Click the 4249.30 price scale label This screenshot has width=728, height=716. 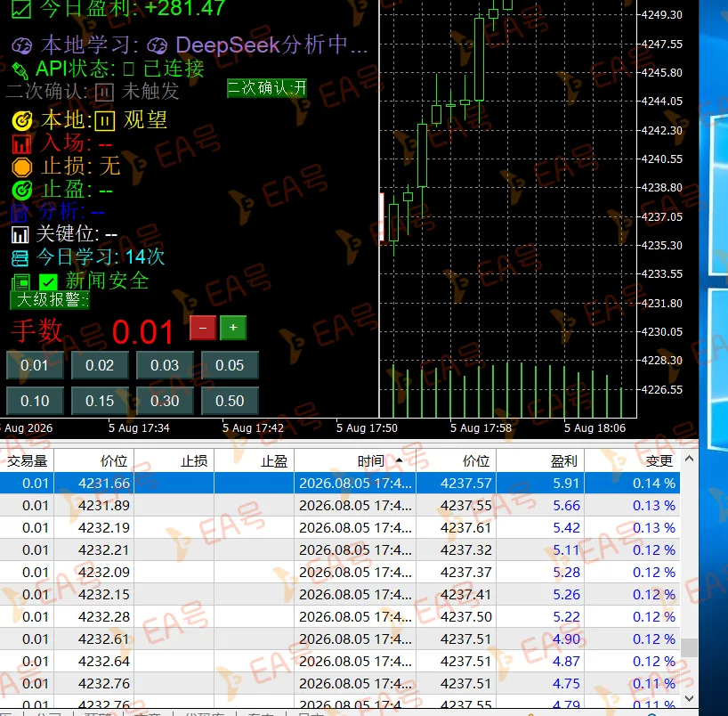click(x=661, y=15)
